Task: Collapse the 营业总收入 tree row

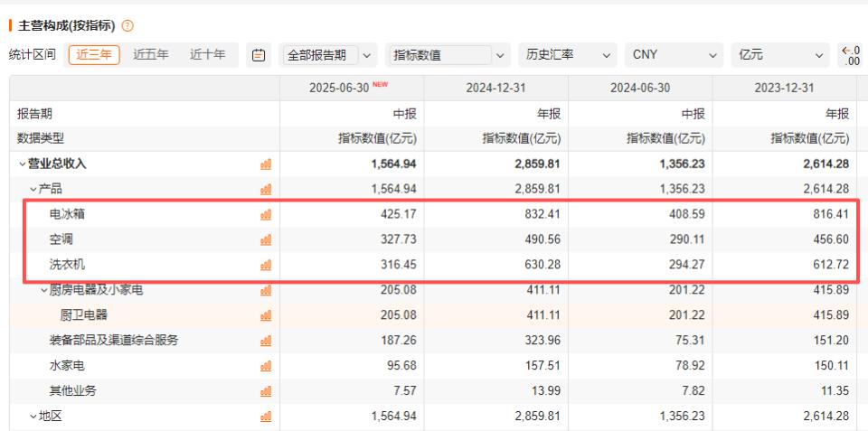Action: click(22, 164)
